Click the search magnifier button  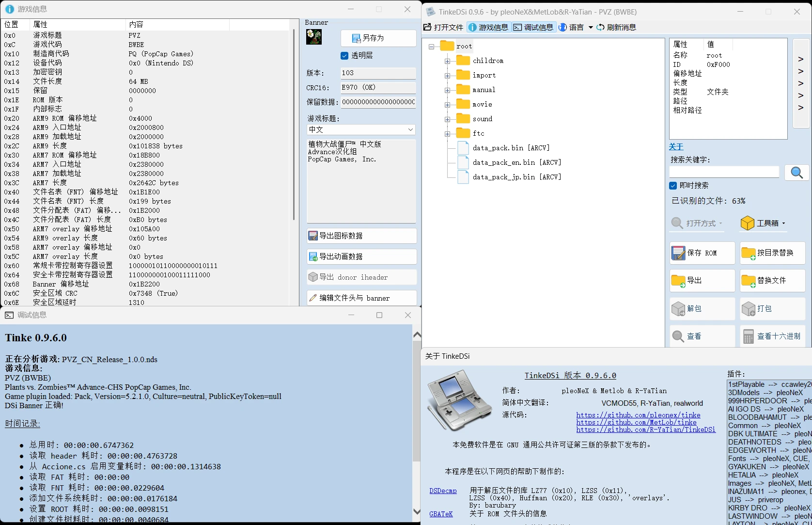click(x=796, y=173)
